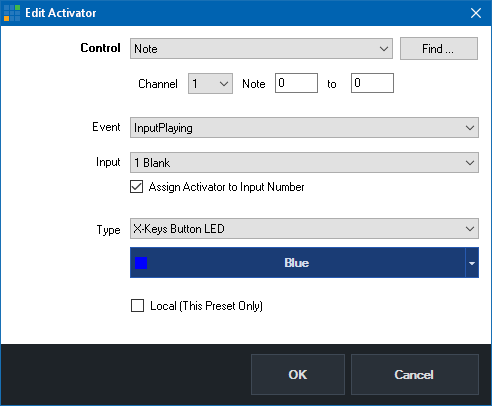The width and height of the screenshot is (492, 406).
Task: Click the chevron arrow of the Channel dropdown
Action: 224,84
